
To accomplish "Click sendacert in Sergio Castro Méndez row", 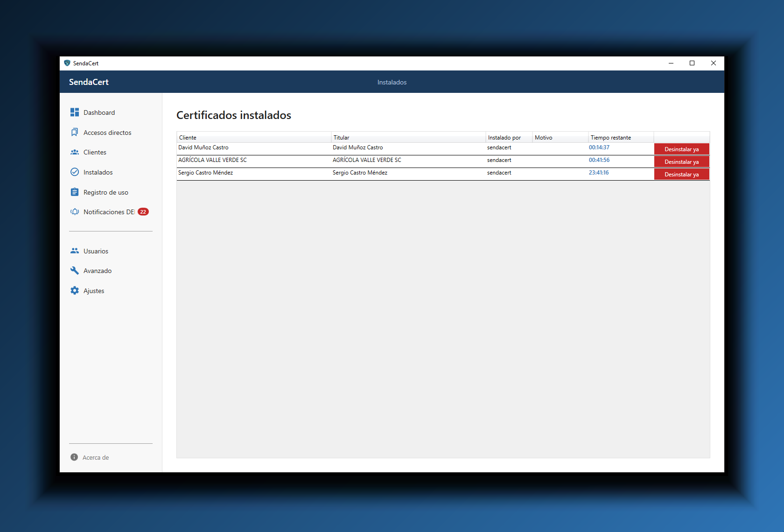I will [x=499, y=173].
